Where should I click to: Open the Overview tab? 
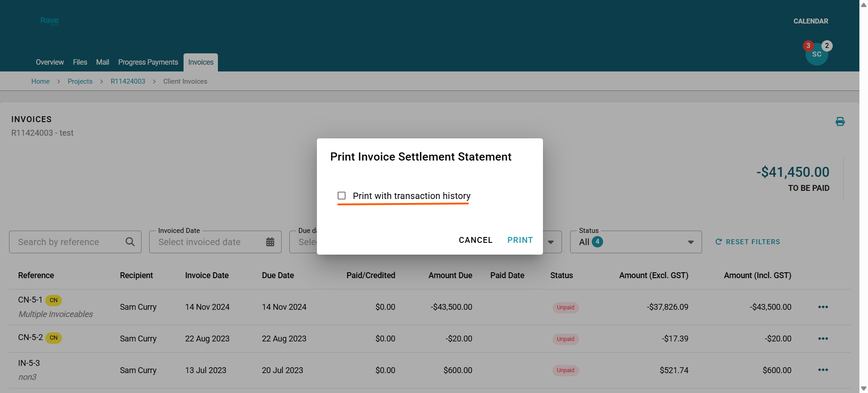pyautogui.click(x=50, y=62)
